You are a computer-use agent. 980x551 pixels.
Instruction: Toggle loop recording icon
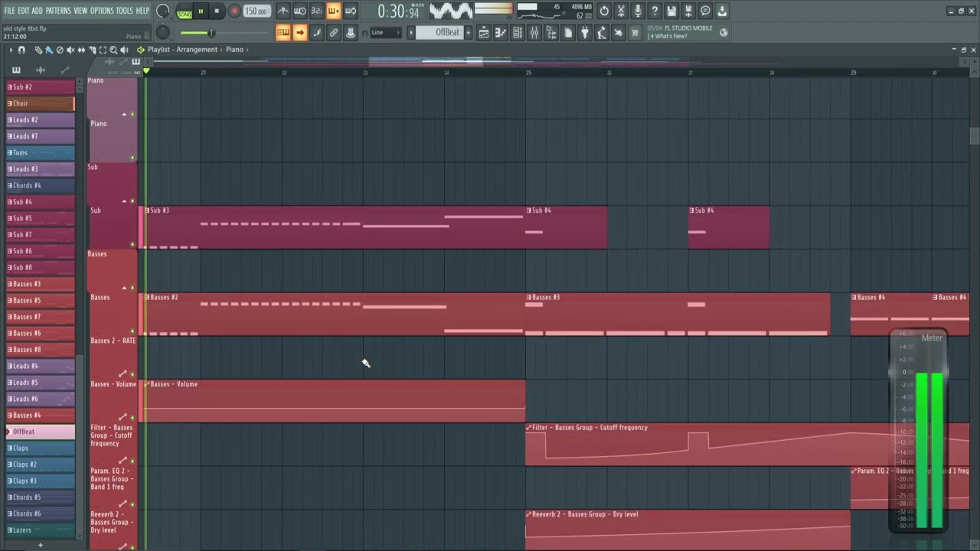point(351,11)
